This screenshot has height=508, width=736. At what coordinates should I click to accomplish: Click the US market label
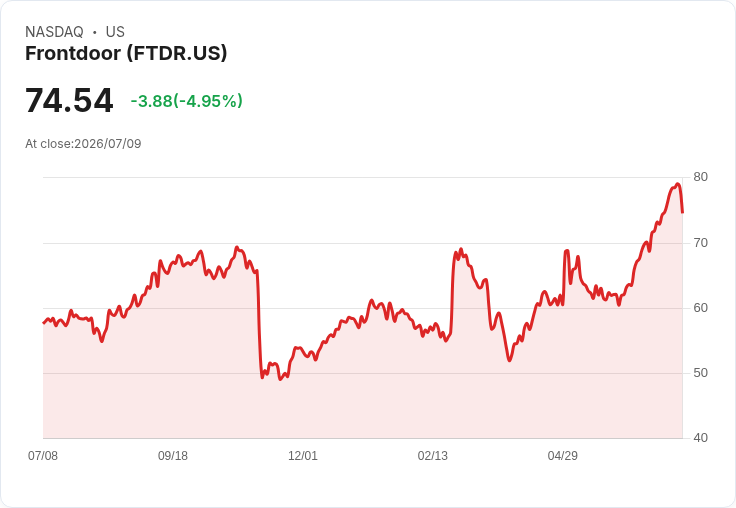click(115, 32)
